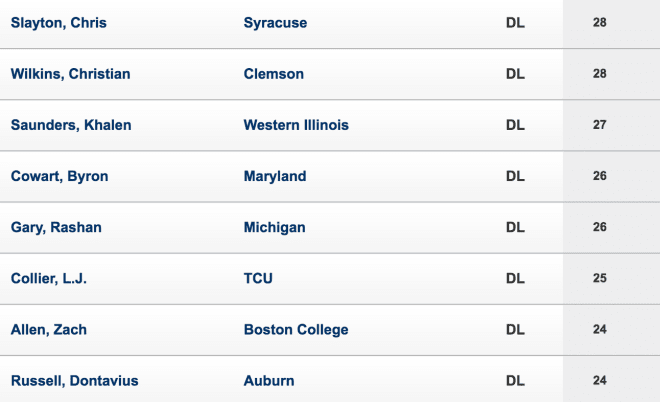The width and height of the screenshot is (660, 402).
Task: Open the Russell, Dontavius player link
Action: [x=75, y=381]
